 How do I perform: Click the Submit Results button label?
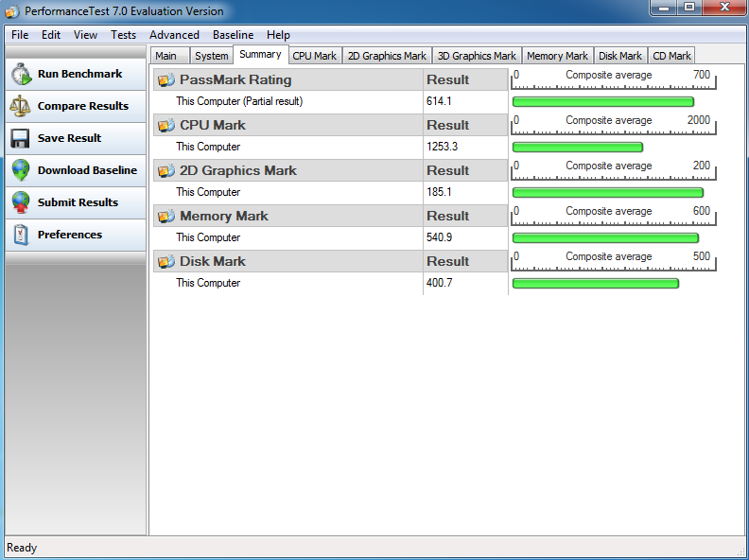tap(78, 202)
